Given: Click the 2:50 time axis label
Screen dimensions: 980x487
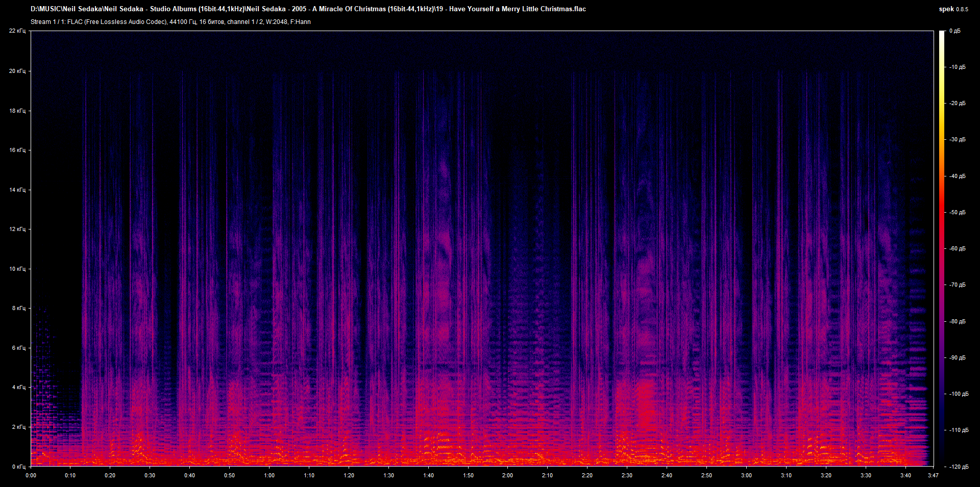Looking at the screenshot, I should pyautogui.click(x=707, y=475).
